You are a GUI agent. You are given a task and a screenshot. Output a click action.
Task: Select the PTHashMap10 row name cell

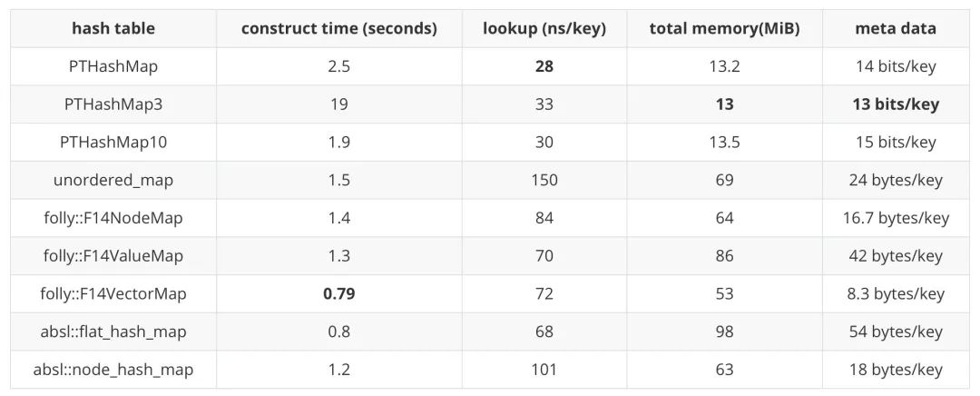pyautogui.click(x=113, y=143)
